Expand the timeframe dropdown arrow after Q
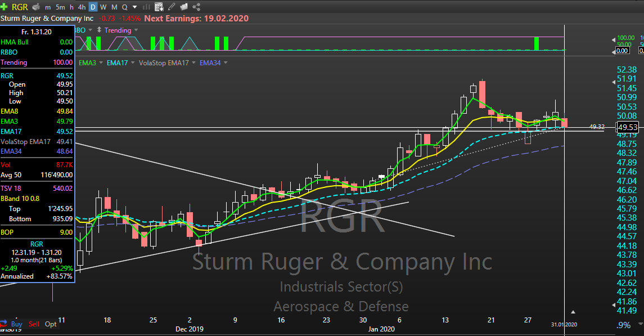Image resolution: width=644 pixels, height=336 pixels. point(134,7)
